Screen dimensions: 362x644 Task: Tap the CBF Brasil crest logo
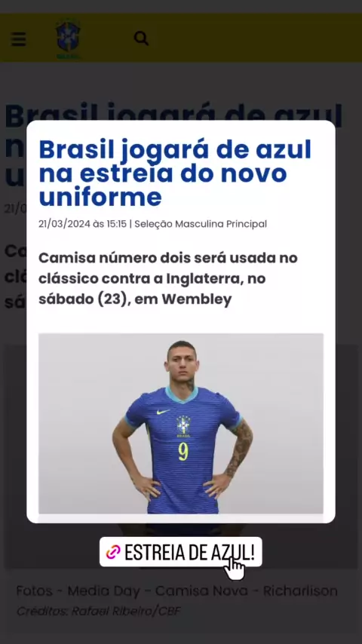point(68,39)
